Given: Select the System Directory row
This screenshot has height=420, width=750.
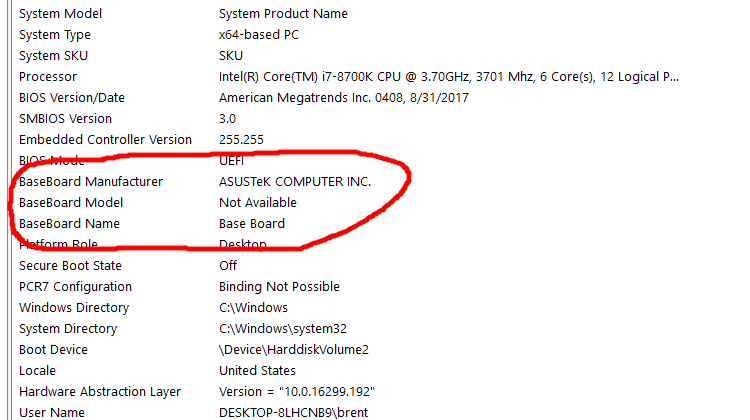Looking at the screenshot, I should (x=378, y=329).
